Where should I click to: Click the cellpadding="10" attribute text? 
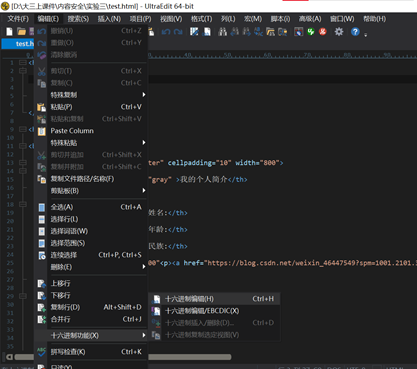coord(199,163)
